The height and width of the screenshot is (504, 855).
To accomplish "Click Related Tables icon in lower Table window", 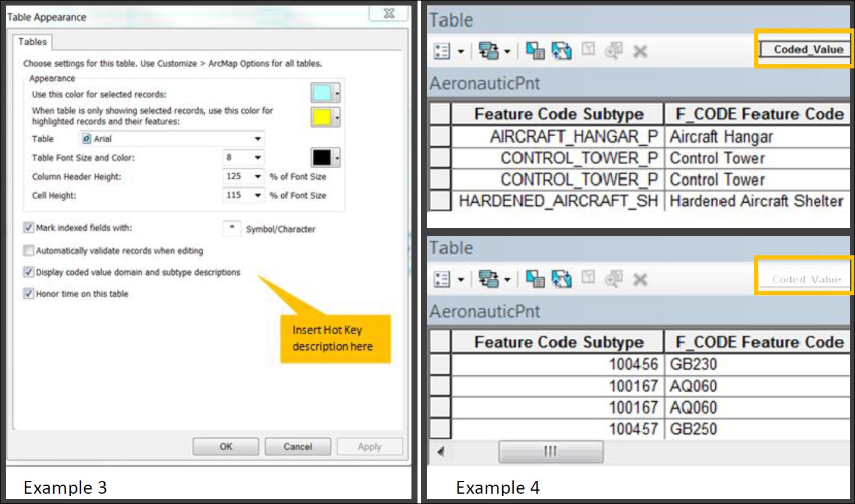I will (488, 280).
